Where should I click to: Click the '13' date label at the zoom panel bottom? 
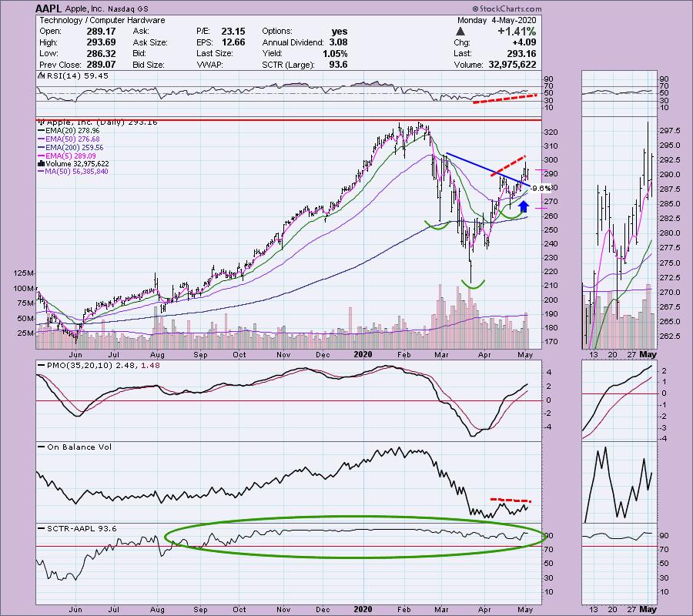(x=593, y=609)
